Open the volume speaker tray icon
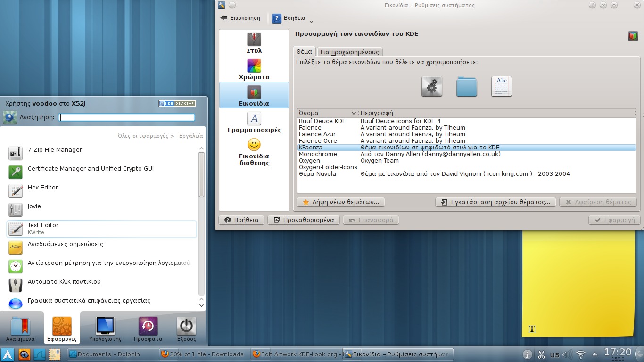This screenshot has height=362, width=644. coord(567,354)
